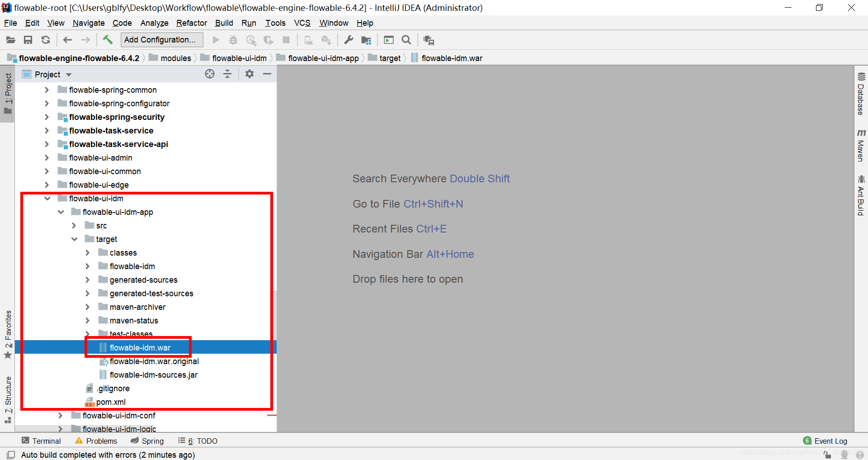Viewport: 868px width, 460px height.
Task: Open the Structure side tool window
Action: [x=8, y=399]
